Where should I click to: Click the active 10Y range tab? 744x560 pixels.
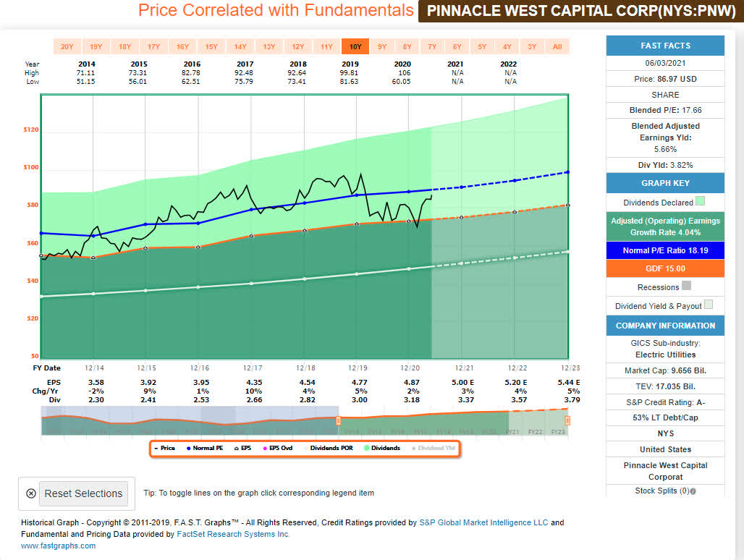click(x=355, y=46)
